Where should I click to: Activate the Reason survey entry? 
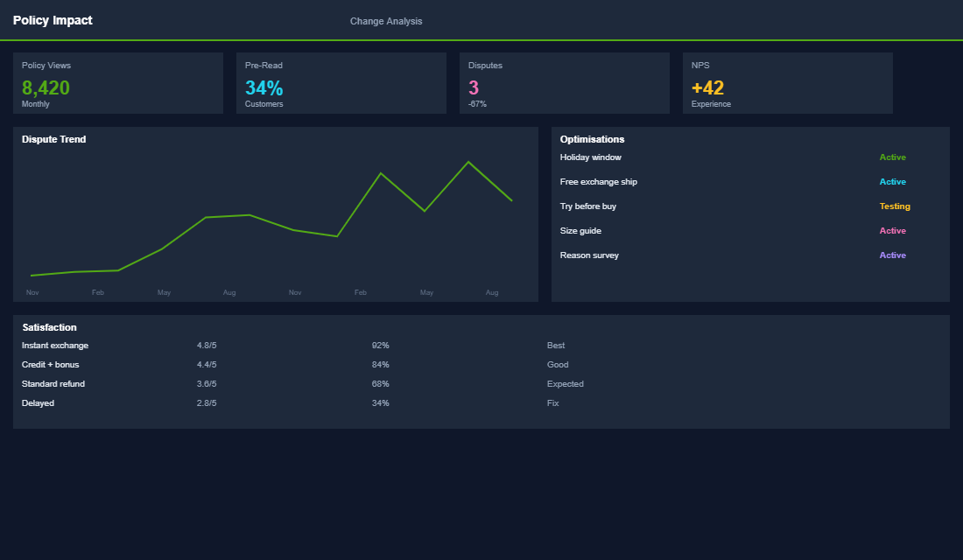[x=892, y=255]
